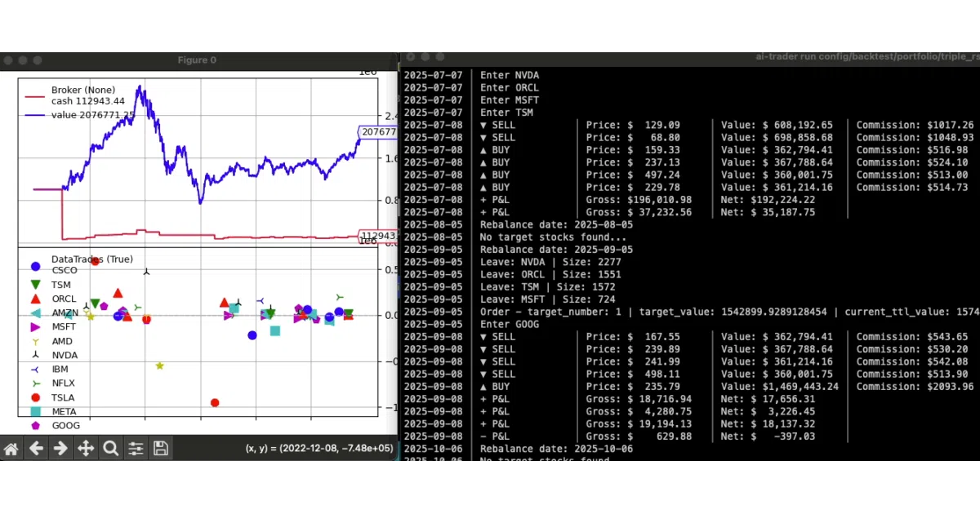This screenshot has height=514, width=980.
Task: Select the Zoom to rectangle magnifier tool
Action: pyautogui.click(x=110, y=448)
